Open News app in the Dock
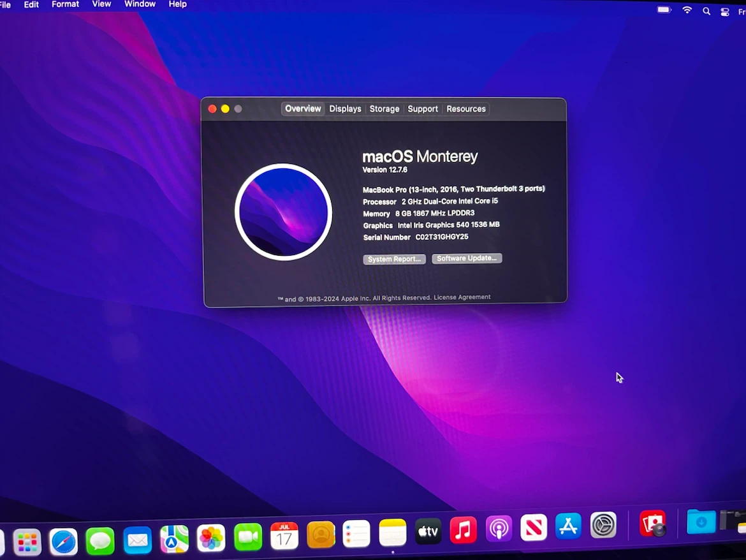Image resolution: width=746 pixels, height=560 pixels. pos(534,527)
